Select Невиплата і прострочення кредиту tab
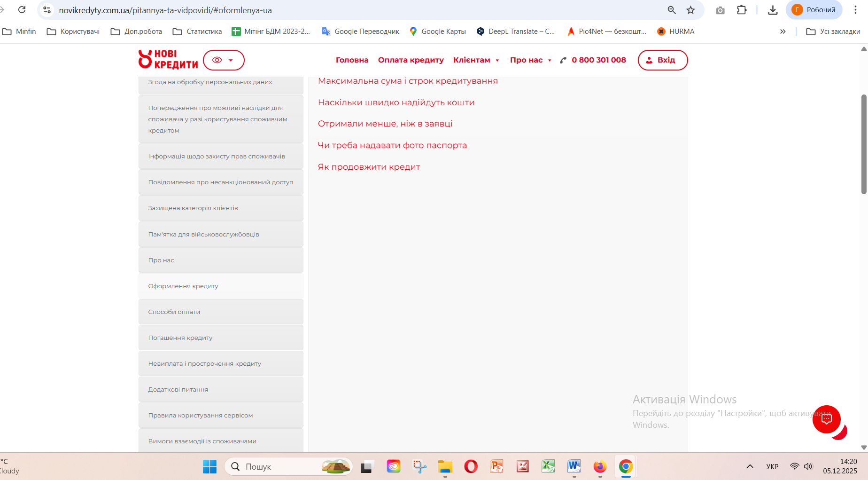868x480 pixels. point(221,363)
